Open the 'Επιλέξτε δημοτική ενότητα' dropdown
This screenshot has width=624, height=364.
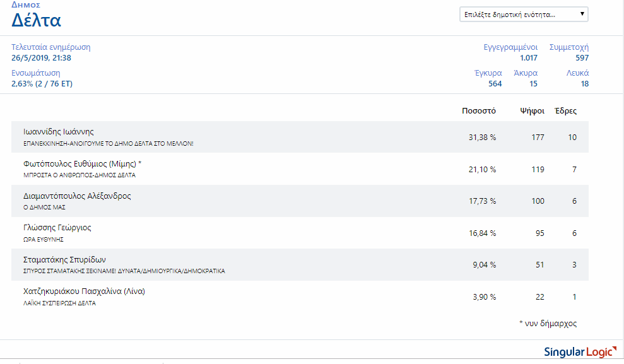524,15
